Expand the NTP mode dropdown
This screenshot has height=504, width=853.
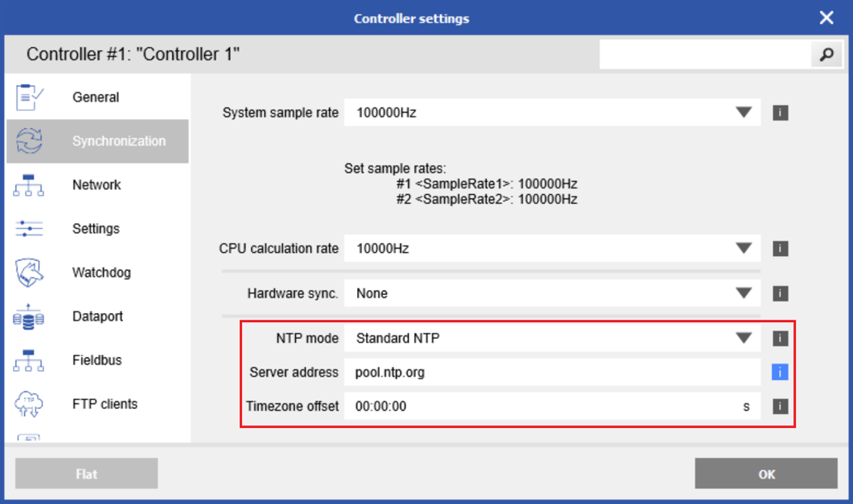click(743, 338)
